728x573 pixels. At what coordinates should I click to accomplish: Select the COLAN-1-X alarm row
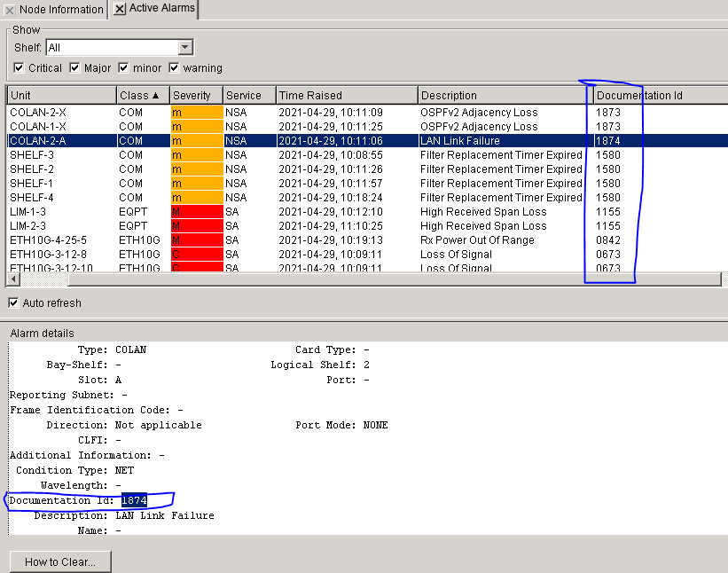367,126
